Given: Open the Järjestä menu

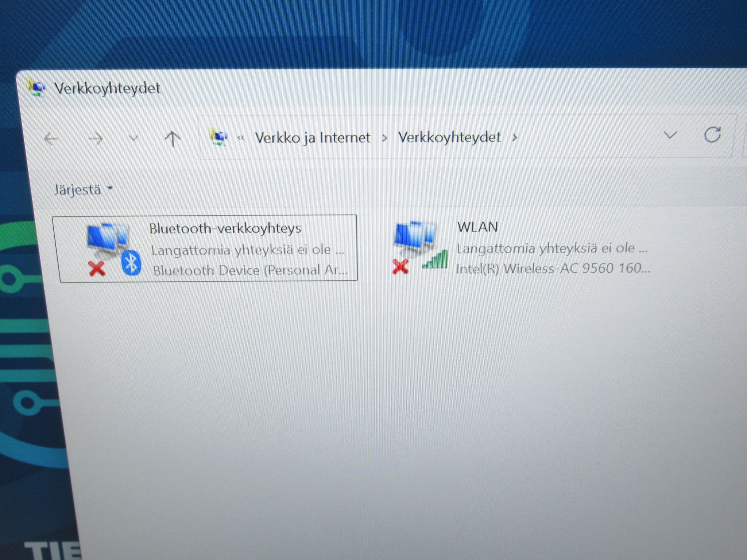Looking at the screenshot, I should tap(84, 190).
